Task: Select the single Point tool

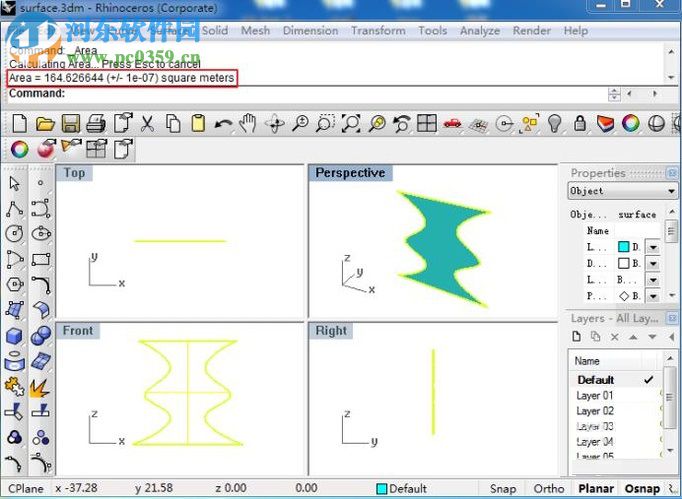Action: pyautogui.click(x=40, y=183)
